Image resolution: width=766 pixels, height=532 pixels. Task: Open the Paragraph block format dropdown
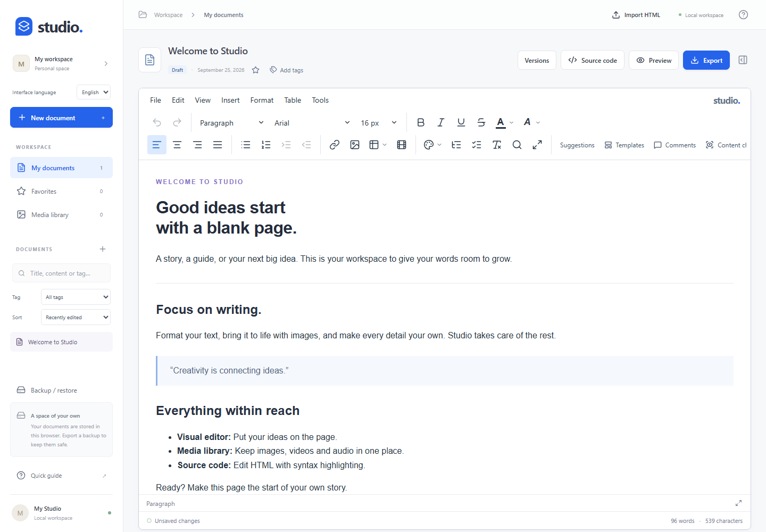(231, 123)
